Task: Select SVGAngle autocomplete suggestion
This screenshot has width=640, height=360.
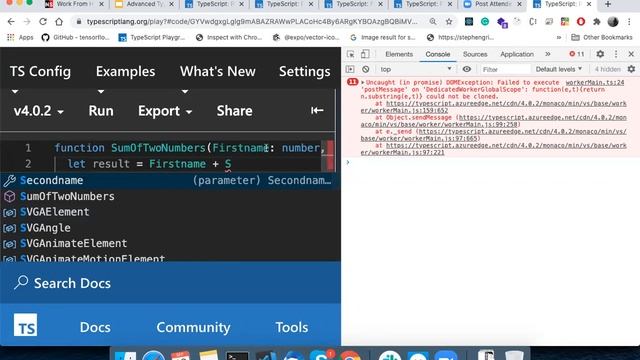Action: (x=170, y=228)
